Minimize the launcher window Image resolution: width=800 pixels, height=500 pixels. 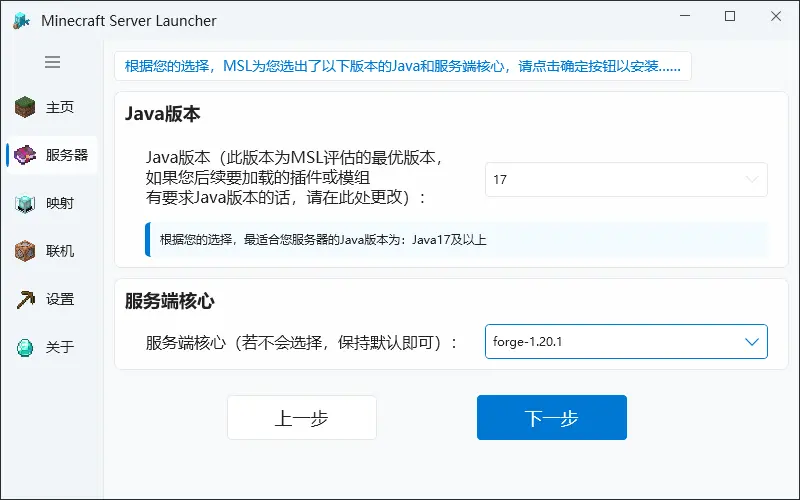[x=685, y=16]
